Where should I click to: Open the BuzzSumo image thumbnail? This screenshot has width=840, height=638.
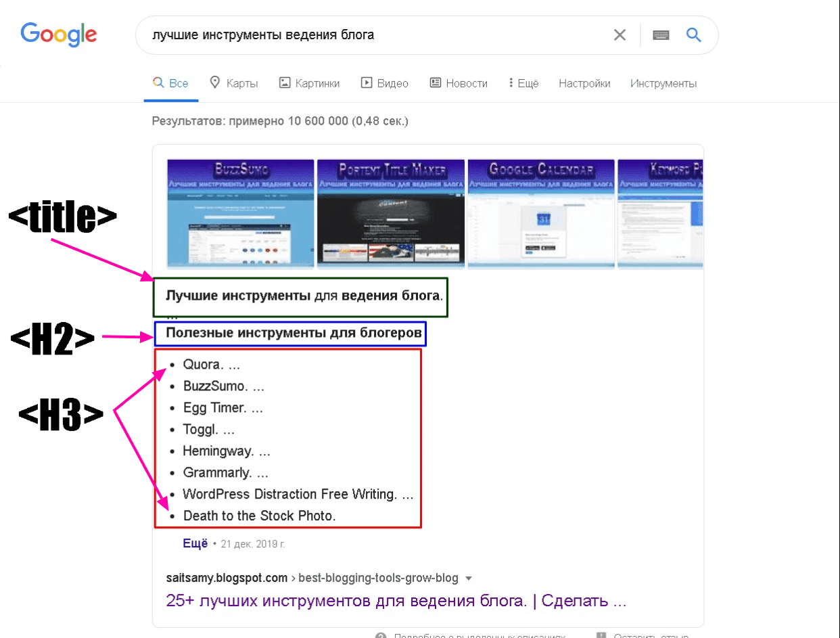(x=239, y=213)
